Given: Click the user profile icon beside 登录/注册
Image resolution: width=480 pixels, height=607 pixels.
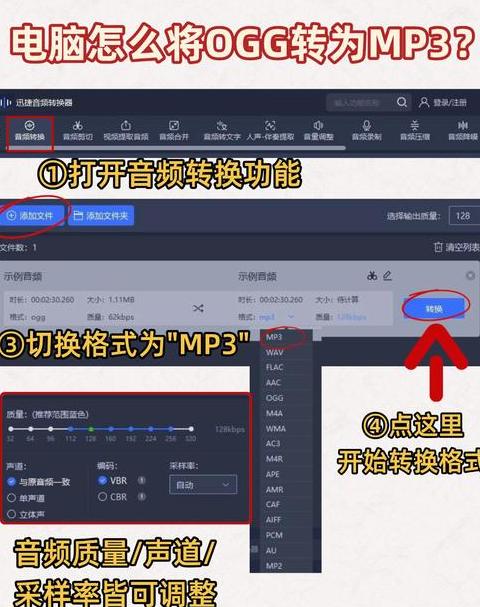Looking at the screenshot, I should click(424, 103).
